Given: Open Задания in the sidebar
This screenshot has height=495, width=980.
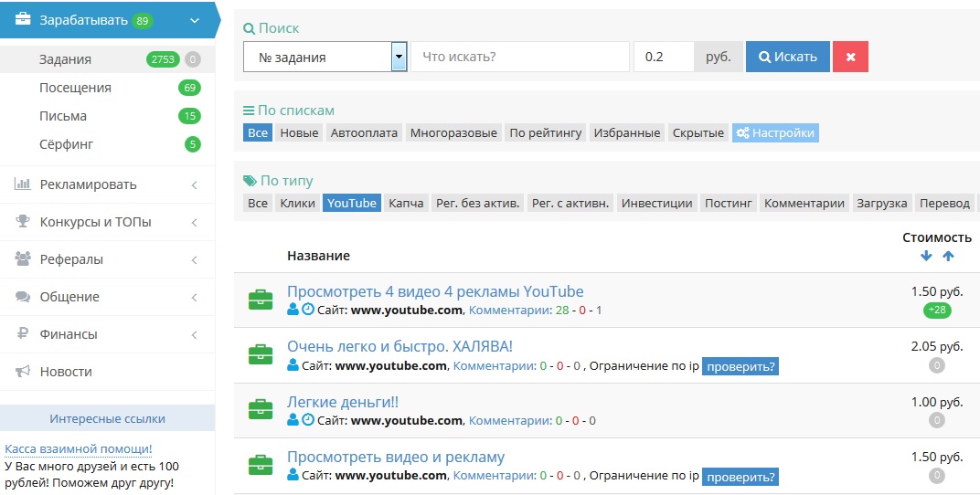Looking at the screenshot, I should coord(65,59).
